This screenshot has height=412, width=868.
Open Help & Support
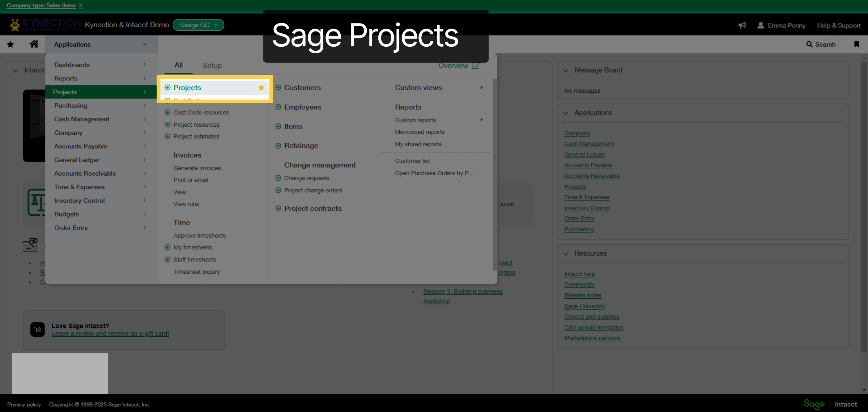tap(839, 25)
